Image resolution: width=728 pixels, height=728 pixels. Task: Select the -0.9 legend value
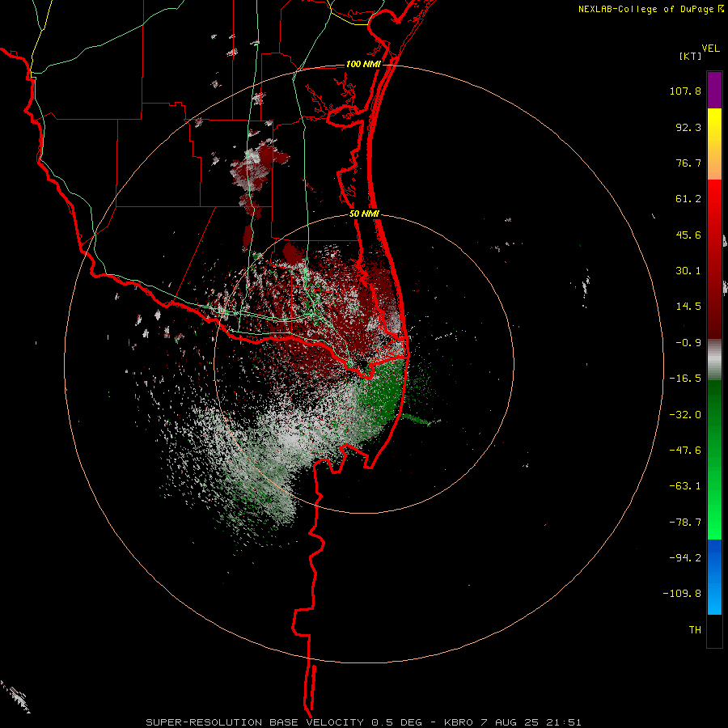coord(688,343)
